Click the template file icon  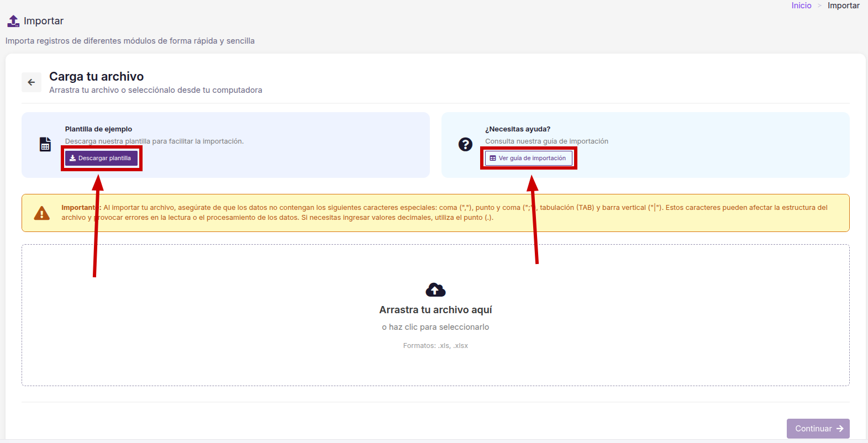45,144
